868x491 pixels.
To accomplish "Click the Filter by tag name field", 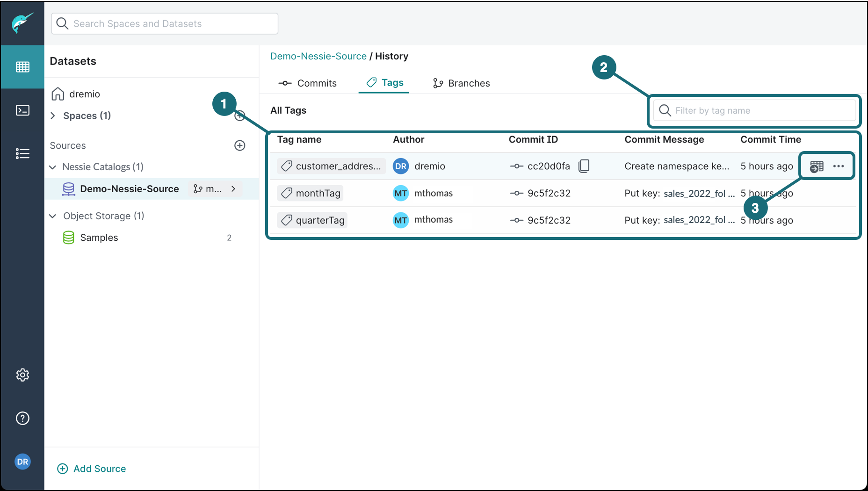I will pos(760,110).
